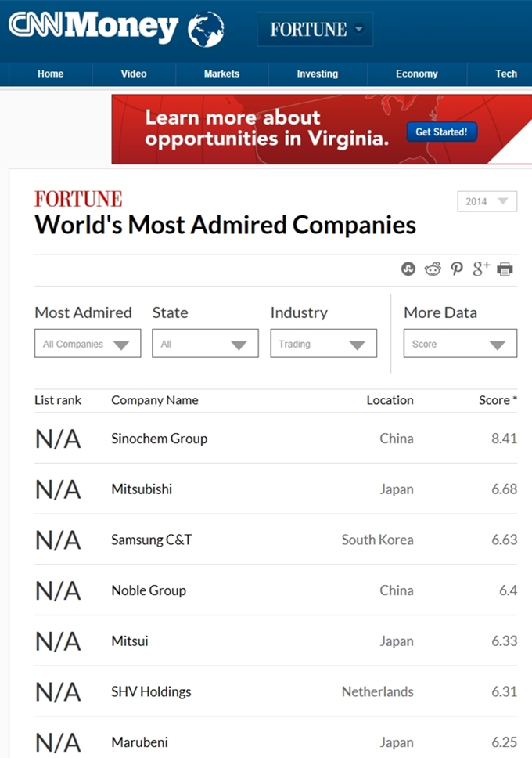
Task: Share via the Google Plus icon
Action: tap(481, 269)
